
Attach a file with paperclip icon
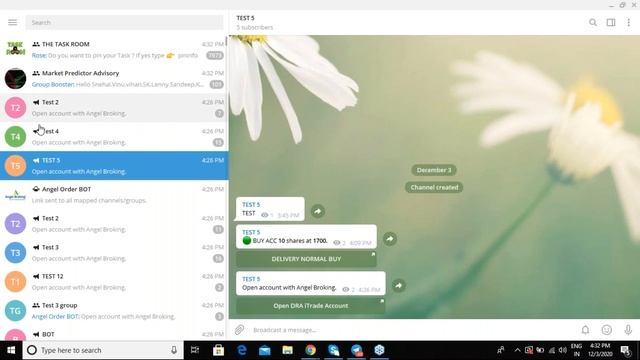pyautogui.click(x=239, y=329)
